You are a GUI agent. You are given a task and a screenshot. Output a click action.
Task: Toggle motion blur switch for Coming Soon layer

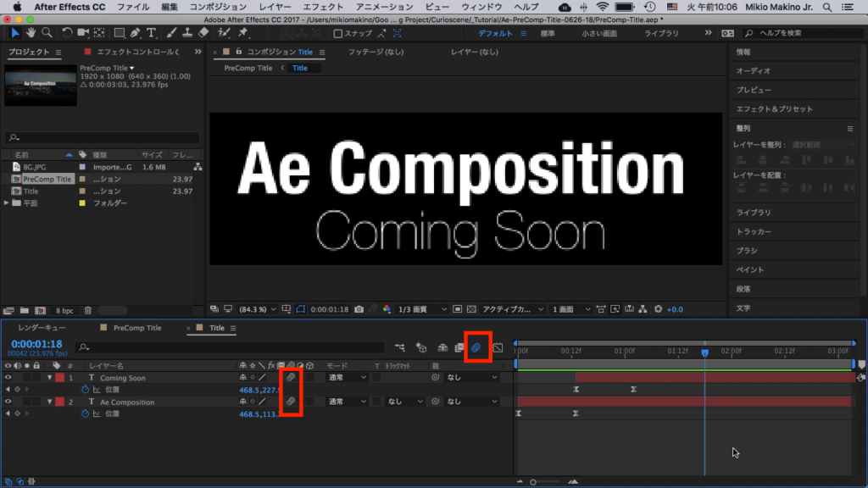(x=291, y=377)
